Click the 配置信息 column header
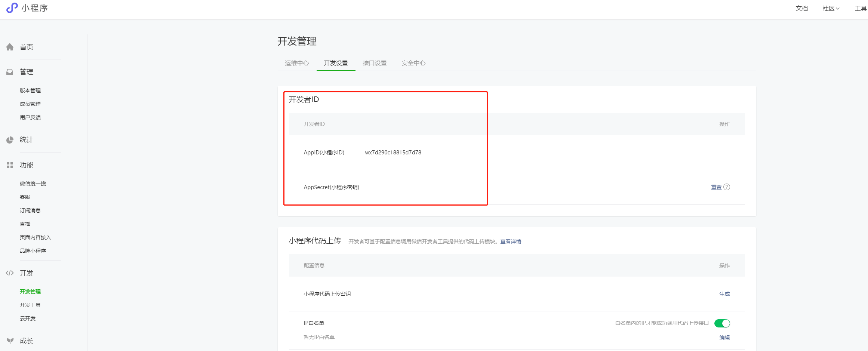Viewport: 868px width, 351px height. click(314, 265)
